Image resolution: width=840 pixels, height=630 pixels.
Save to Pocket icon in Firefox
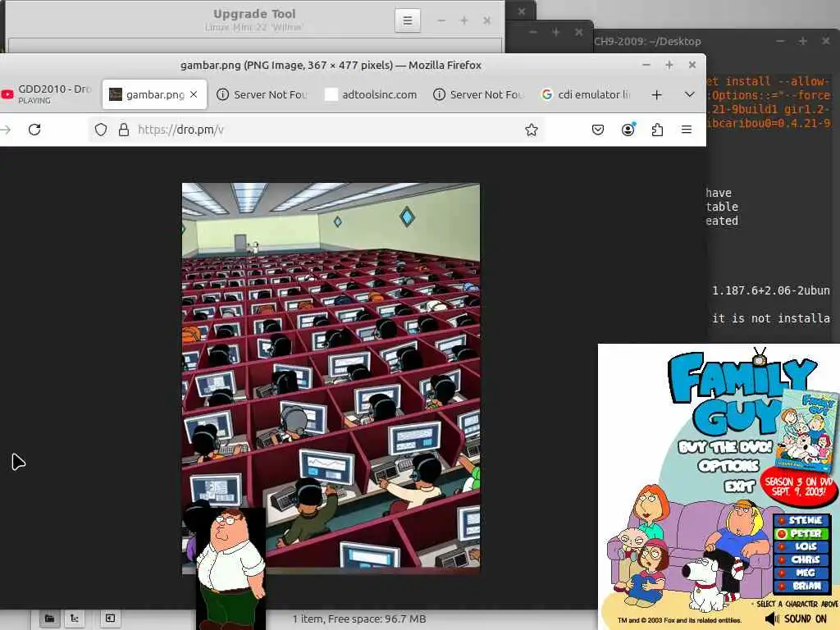point(598,130)
